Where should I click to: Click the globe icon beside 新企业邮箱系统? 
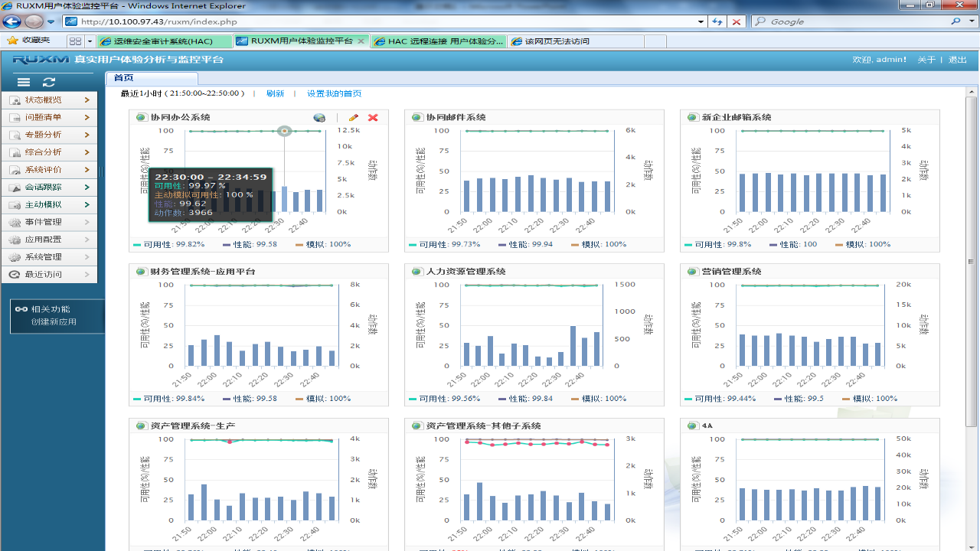692,117
